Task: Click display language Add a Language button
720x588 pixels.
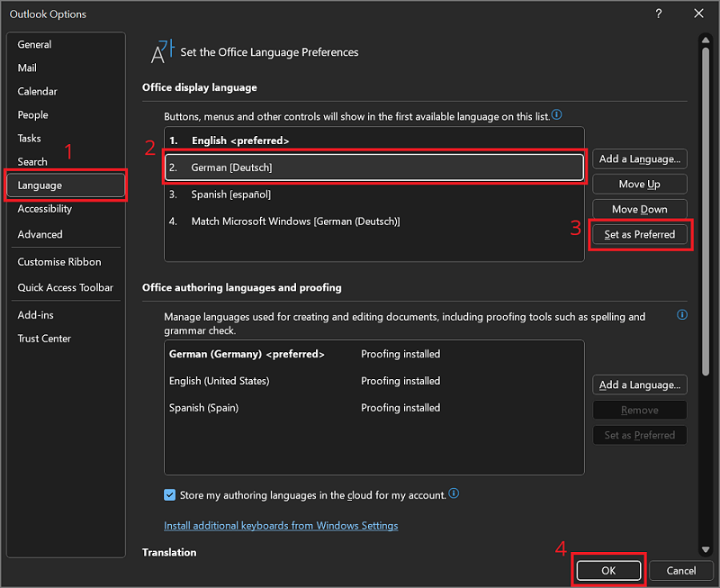Action: pyautogui.click(x=640, y=159)
